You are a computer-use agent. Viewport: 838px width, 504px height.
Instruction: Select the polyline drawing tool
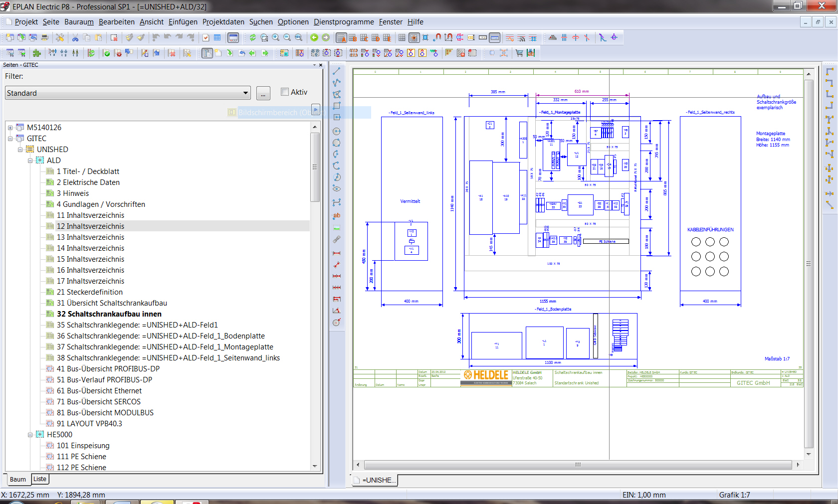[337, 83]
